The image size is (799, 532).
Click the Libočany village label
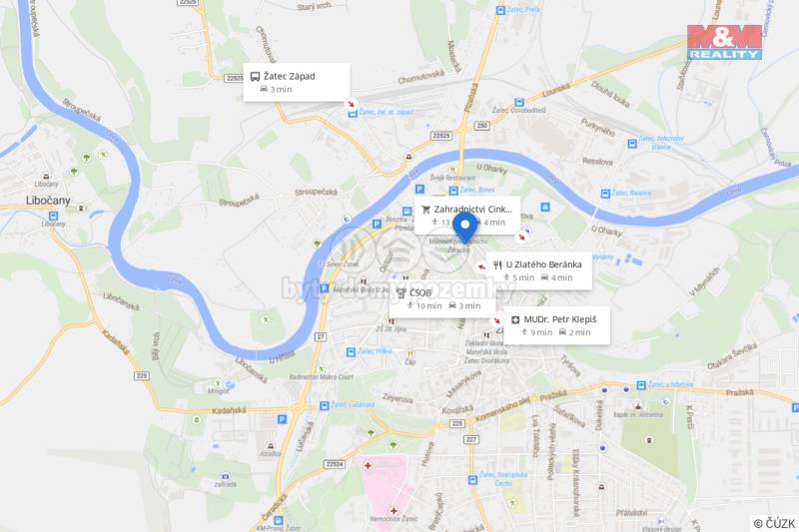[x=48, y=201]
